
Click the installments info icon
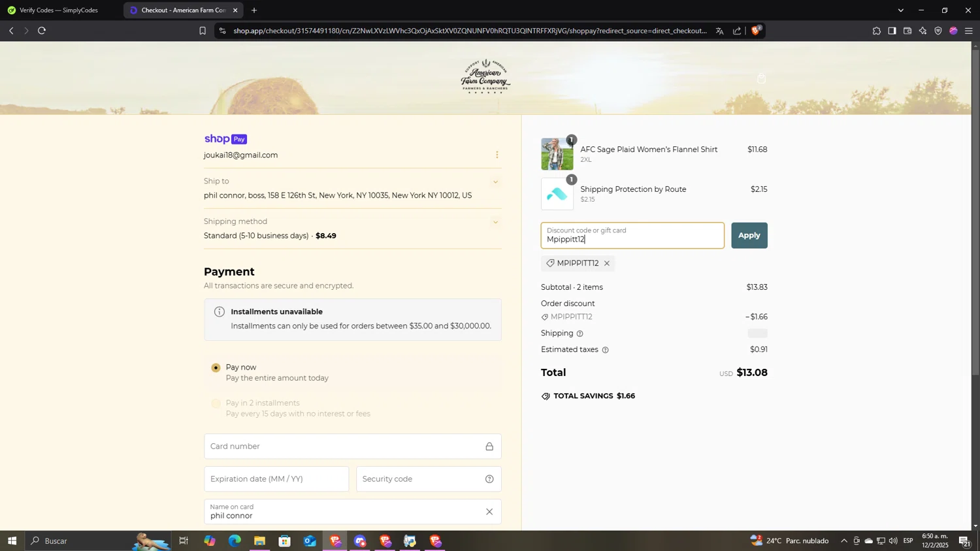[220, 312]
